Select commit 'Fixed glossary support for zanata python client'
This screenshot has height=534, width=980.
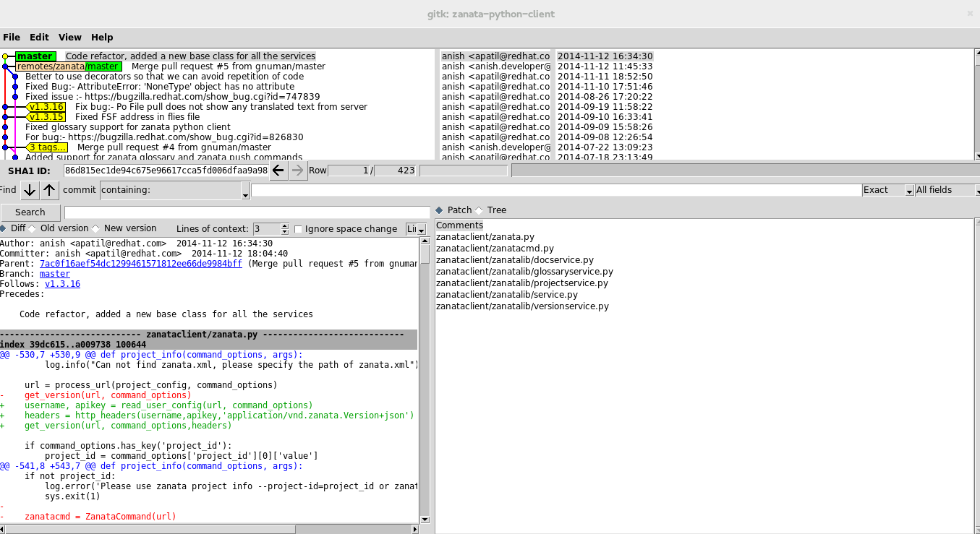[x=128, y=127]
